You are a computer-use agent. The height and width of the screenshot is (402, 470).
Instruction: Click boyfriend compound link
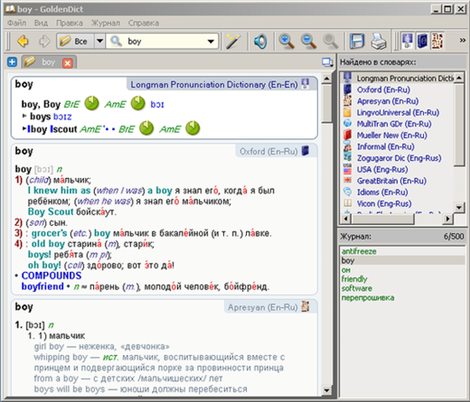43,286
